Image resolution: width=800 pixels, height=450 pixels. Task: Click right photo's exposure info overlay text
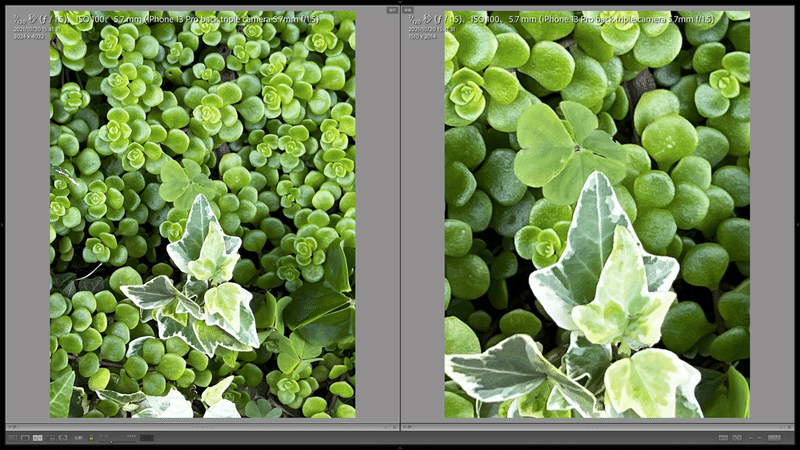(561, 19)
